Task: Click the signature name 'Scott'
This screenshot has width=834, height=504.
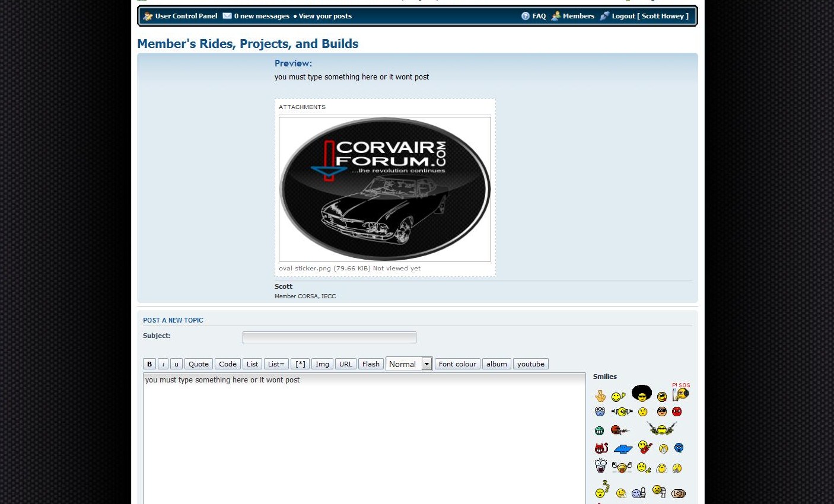Action: pos(284,286)
